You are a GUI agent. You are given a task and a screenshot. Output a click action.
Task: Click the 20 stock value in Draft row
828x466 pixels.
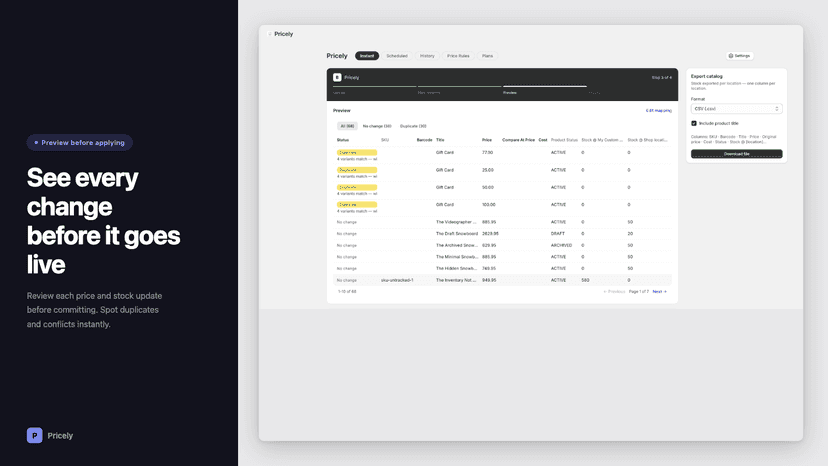coord(630,234)
